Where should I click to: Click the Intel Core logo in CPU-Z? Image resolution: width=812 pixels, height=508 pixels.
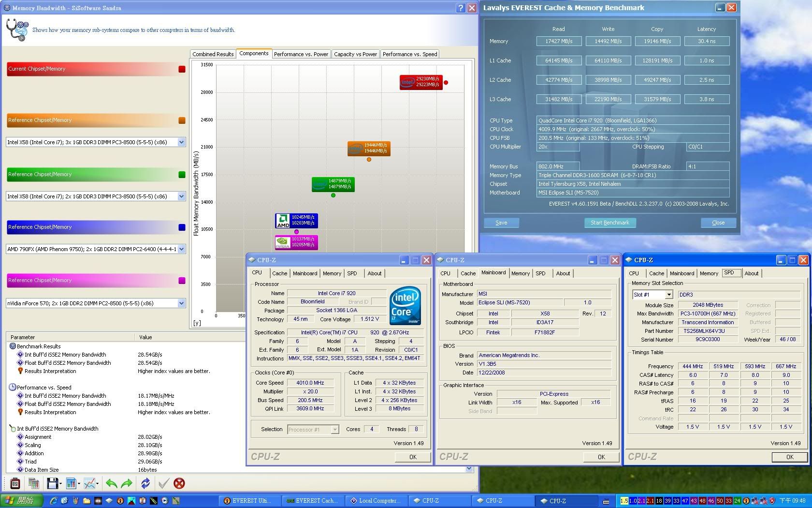coord(405,306)
